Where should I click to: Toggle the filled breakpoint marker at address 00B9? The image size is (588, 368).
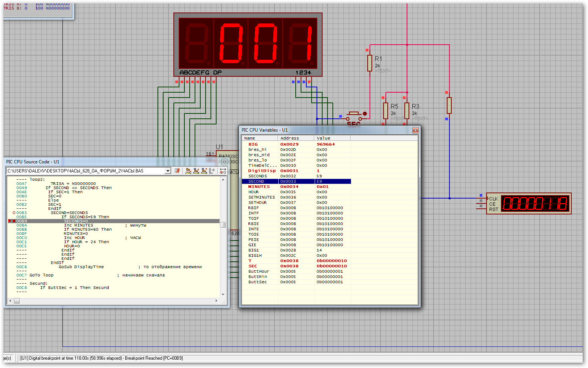[x=14, y=221]
